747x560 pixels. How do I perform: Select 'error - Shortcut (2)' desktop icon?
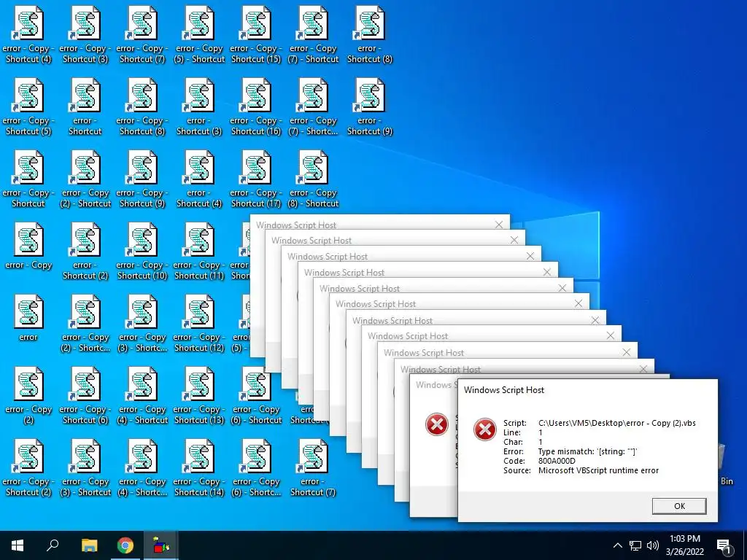85,252
